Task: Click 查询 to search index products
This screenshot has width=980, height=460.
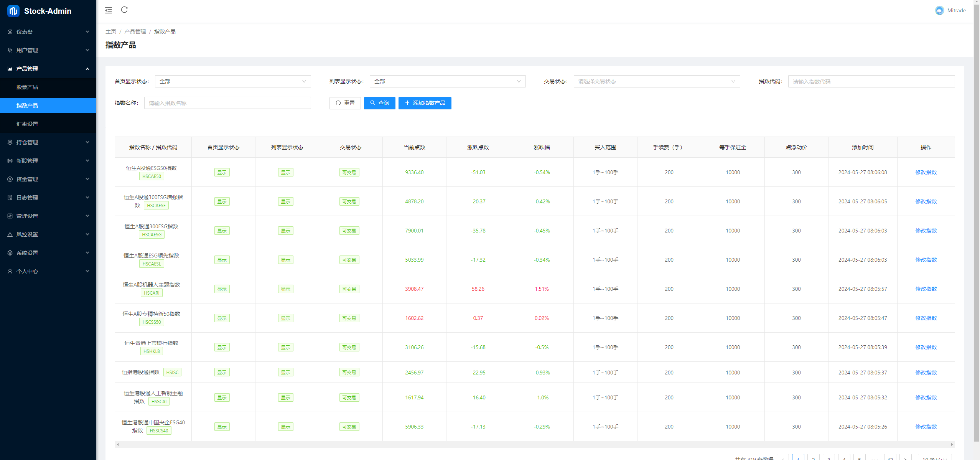Action: click(379, 103)
